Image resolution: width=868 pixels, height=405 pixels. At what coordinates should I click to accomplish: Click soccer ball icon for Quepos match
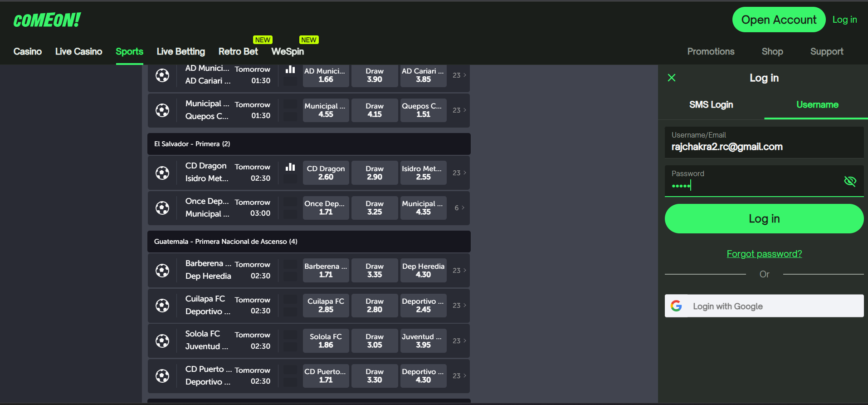(162, 110)
